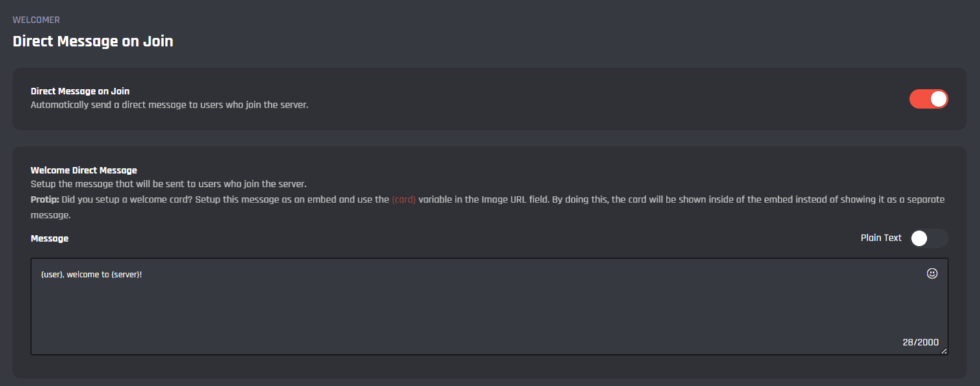Click the Welcome Direct Message heading
This screenshot has width=980, height=386.
84,171
